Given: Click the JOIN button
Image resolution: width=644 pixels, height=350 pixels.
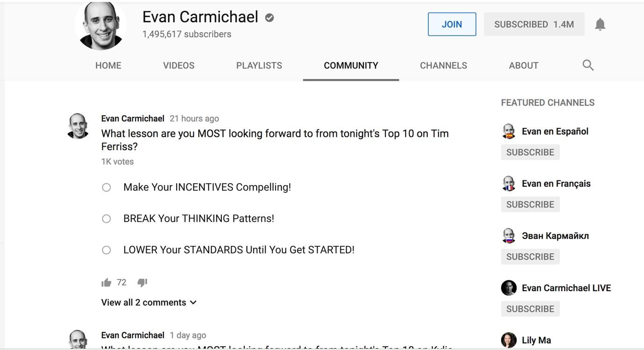Looking at the screenshot, I should [x=452, y=24].
